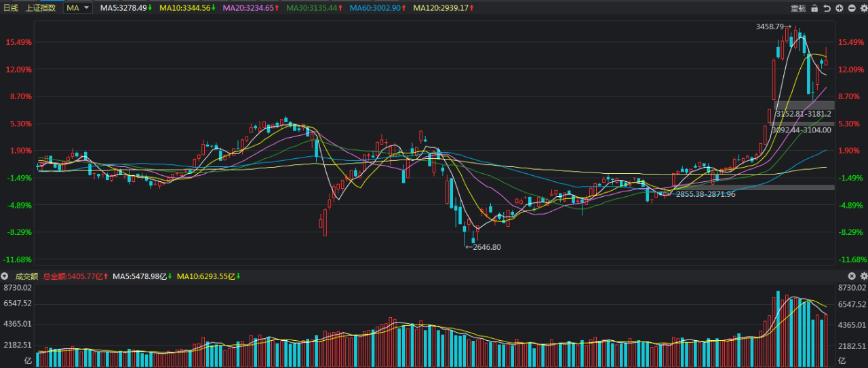Click the 重载 reload button
868x368 pixels.
point(798,8)
